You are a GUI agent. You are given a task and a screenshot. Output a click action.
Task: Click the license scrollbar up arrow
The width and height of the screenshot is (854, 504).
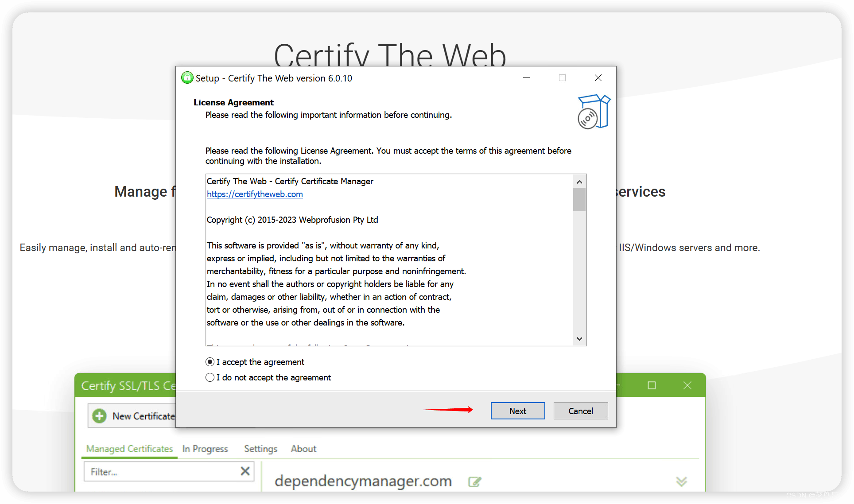pyautogui.click(x=579, y=182)
